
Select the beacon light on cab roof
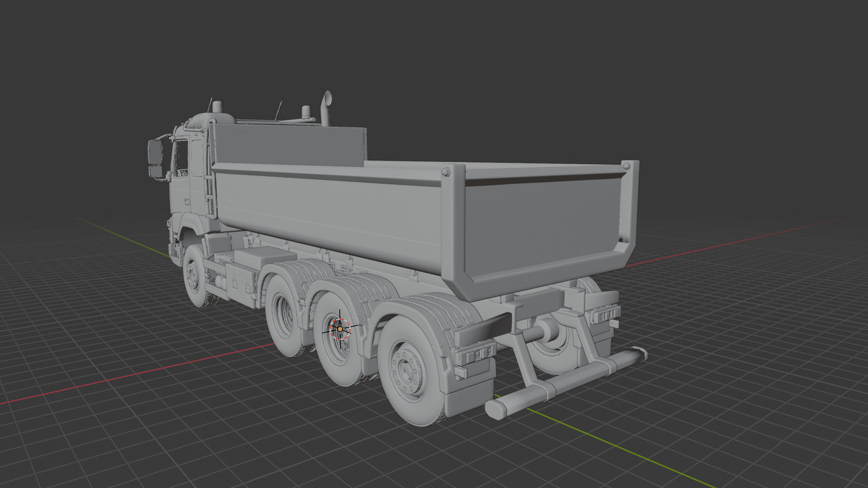click(217, 107)
